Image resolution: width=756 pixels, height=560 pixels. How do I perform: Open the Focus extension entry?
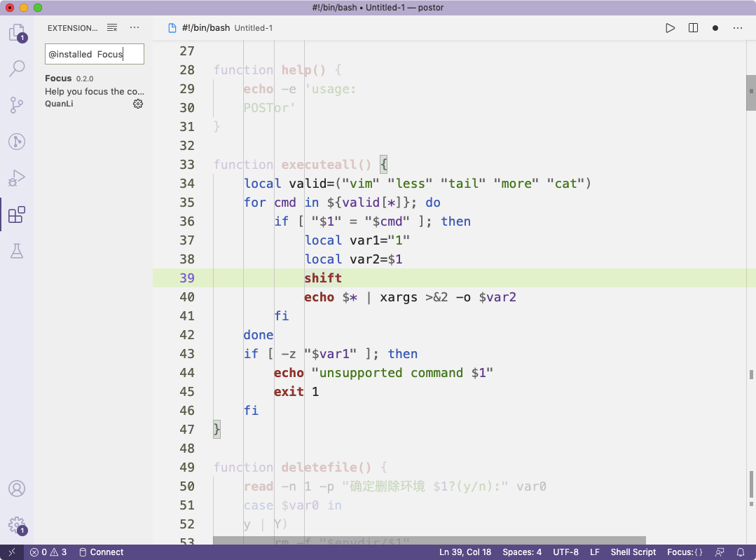(95, 90)
